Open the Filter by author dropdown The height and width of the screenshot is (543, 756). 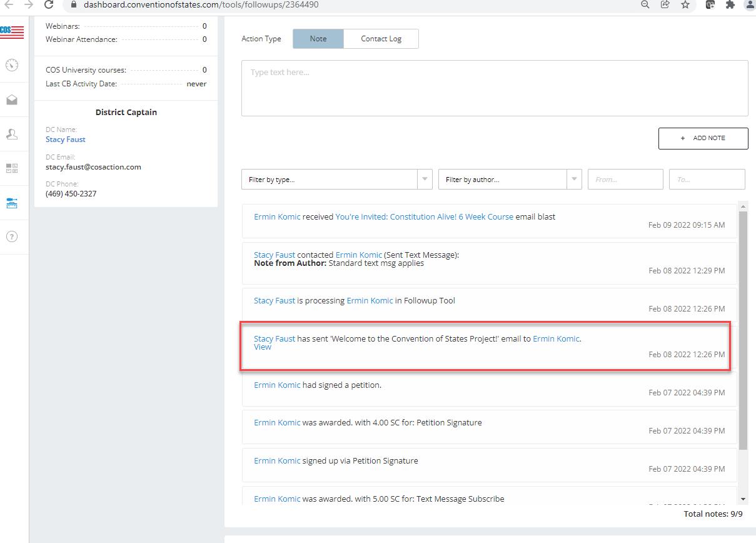pos(510,180)
